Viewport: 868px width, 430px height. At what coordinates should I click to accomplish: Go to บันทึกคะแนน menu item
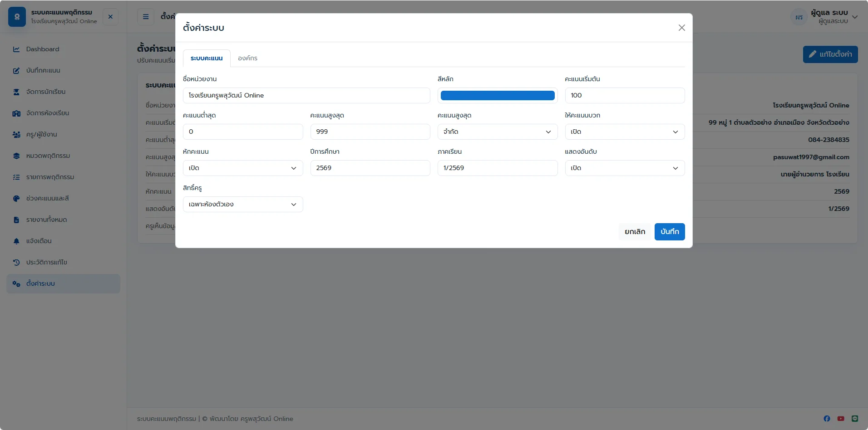[64, 70]
